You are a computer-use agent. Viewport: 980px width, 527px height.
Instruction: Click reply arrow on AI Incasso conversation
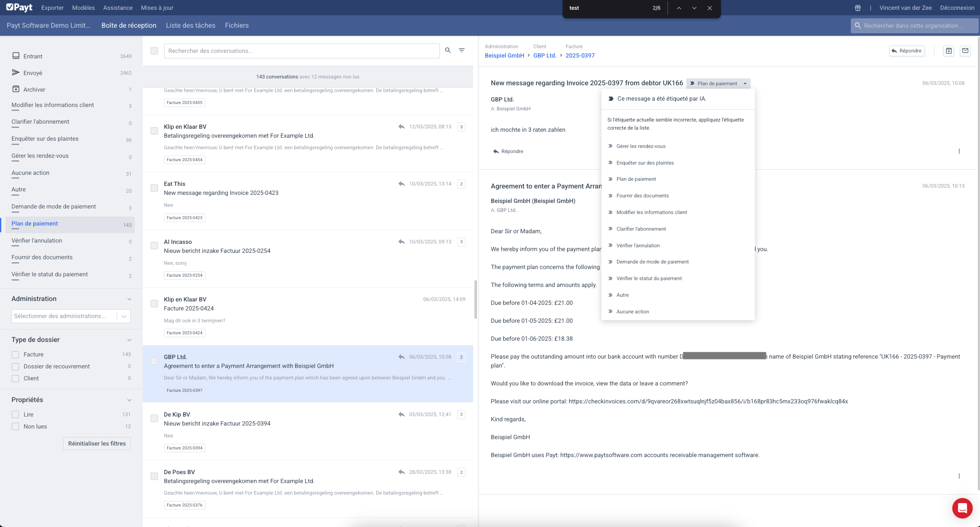(x=402, y=242)
